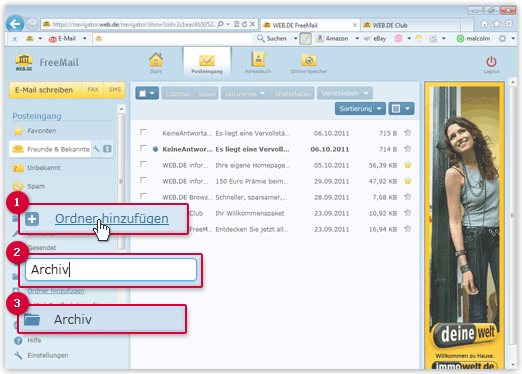The height and width of the screenshot is (374, 522).
Task: Expand the E-Mail toolbar dropdown arrow
Action: tap(85, 39)
